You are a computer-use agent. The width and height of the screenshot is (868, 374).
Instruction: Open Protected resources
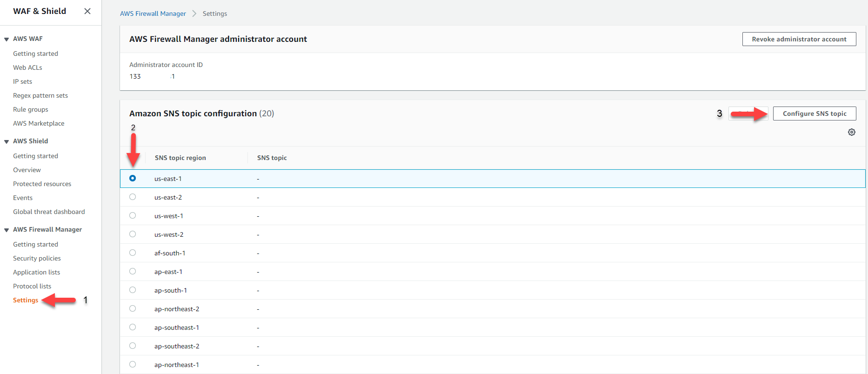(x=42, y=184)
